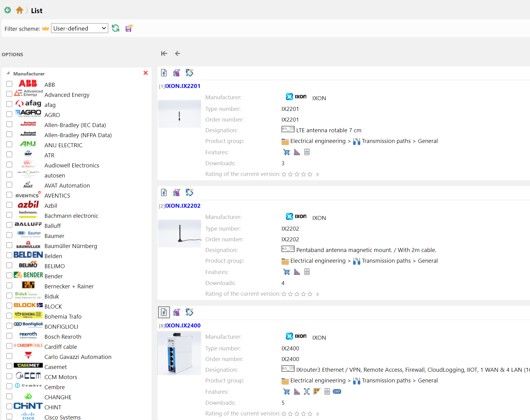Viewport: 530px width, 420px height.
Task: Expand rating details arrow for IX2202
Action: [x=318, y=294]
